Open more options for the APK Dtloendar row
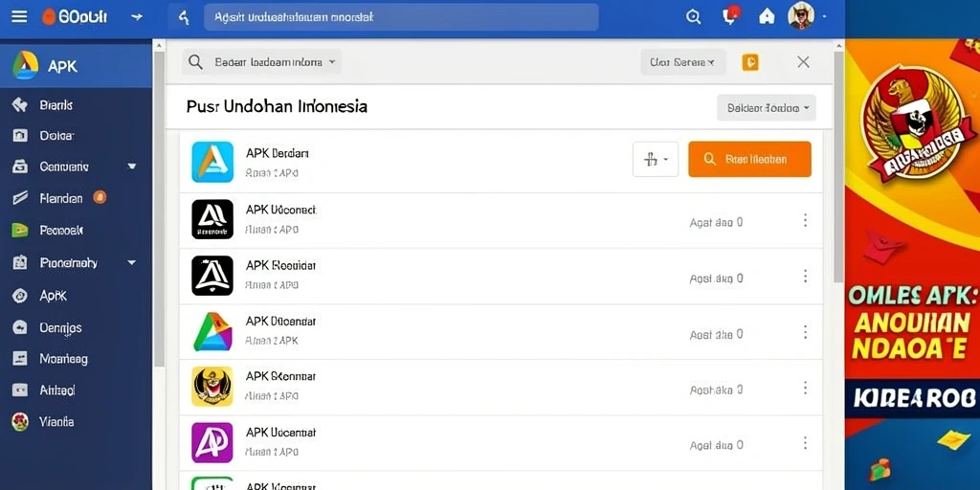Image resolution: width=980 pixels, height=490 pixels. click(x=805, y=332)
